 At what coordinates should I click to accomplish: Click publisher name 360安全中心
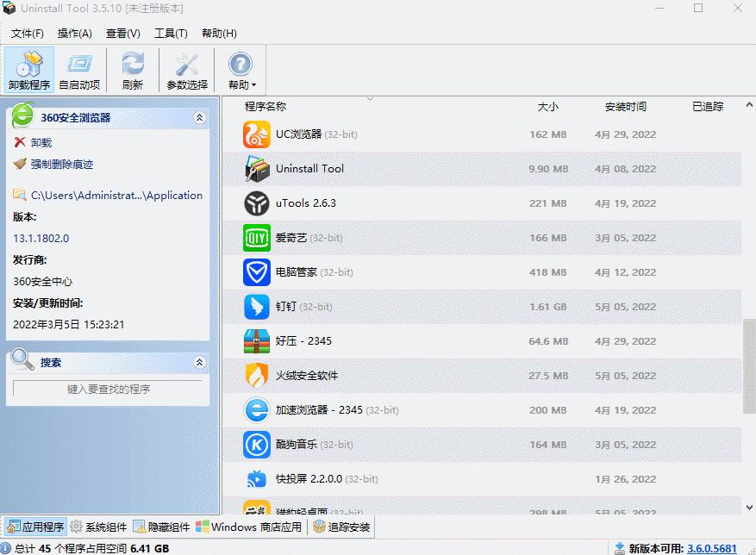tap(42, 282)
